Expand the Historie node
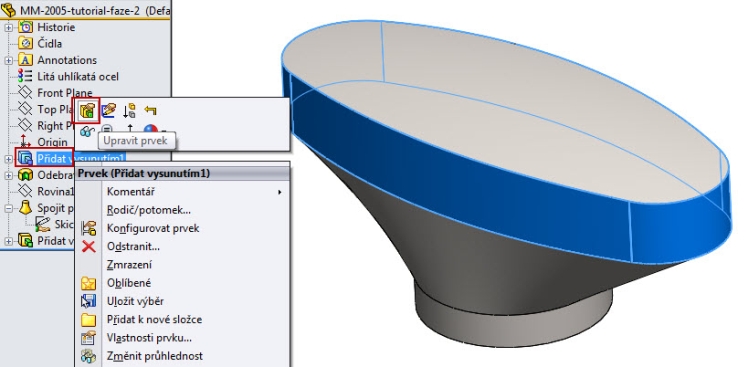The height and width of the screenshot is (367, 750). [8, 28]
